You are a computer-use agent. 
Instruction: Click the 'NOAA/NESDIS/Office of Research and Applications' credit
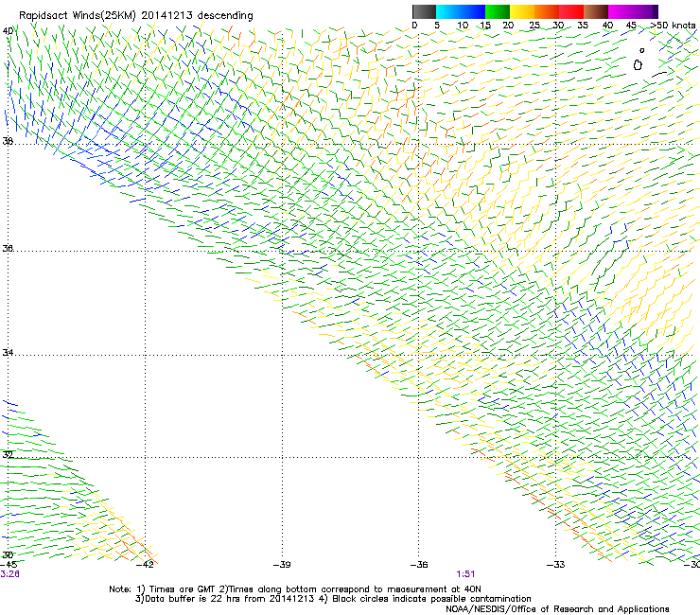[x=557, y=609]
